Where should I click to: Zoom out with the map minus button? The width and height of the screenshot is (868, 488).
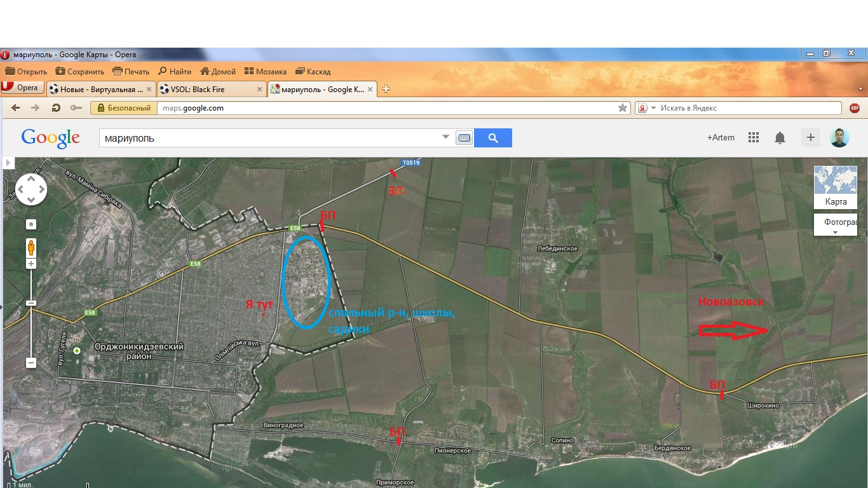coord(31,363)
